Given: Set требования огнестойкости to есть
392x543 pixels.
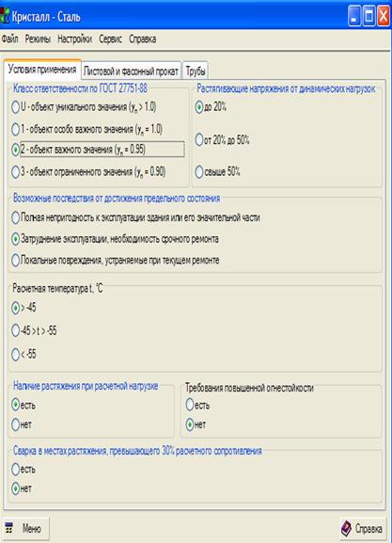Looking at the screenshot, I should pyautogui.click(x=190, y=405).
